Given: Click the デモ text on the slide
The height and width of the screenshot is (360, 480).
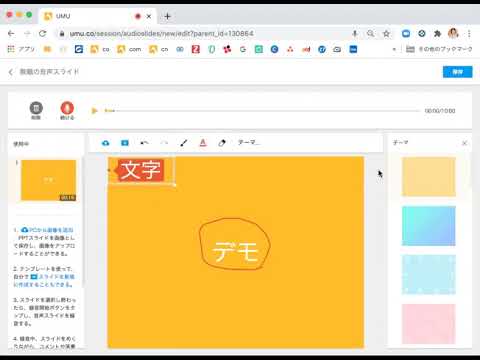Looking at the screenshot, I should click(x=235, y=251).
